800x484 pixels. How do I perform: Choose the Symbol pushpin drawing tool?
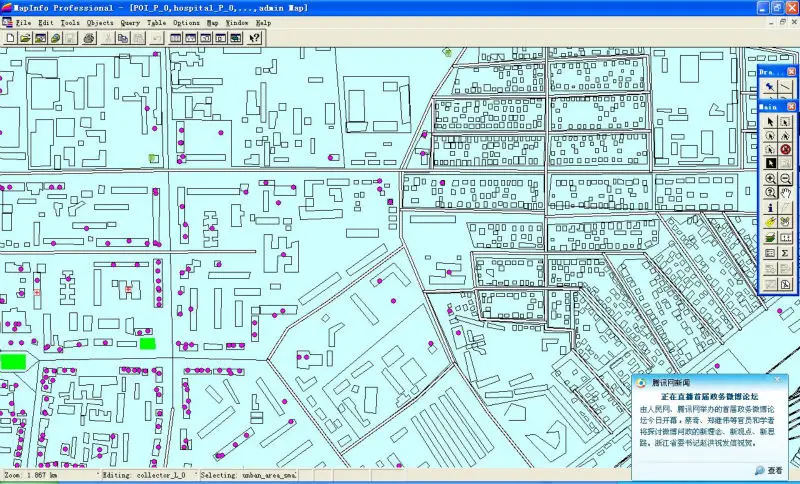(x=770, y=87)
